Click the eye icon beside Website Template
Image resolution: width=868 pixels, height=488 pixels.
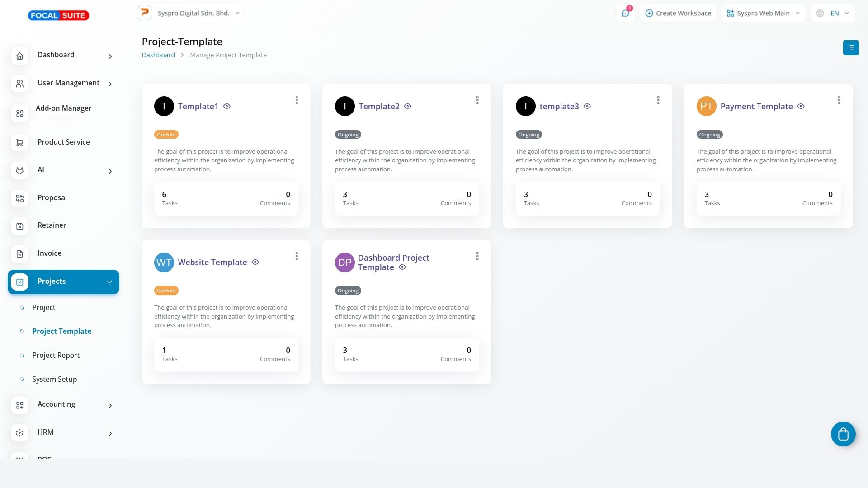[255, 263]
